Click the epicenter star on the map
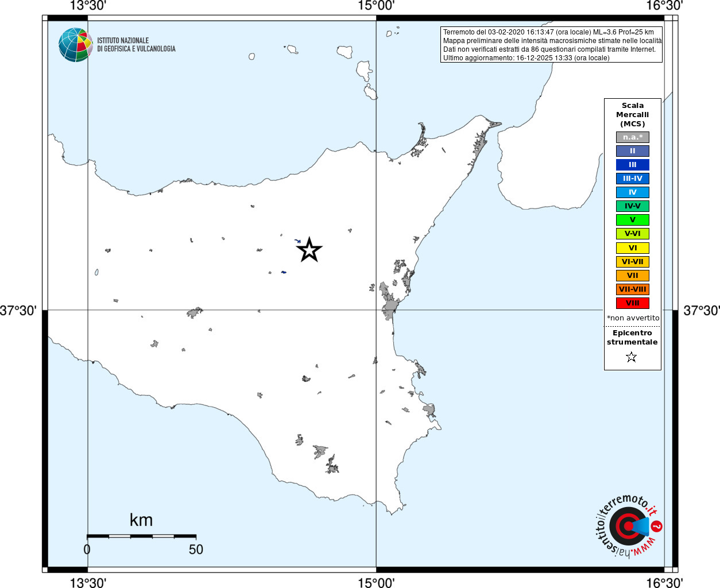Image resolution: width=720 pixels, height=588 pixels. pyautogui.click(x=309, y=250)
